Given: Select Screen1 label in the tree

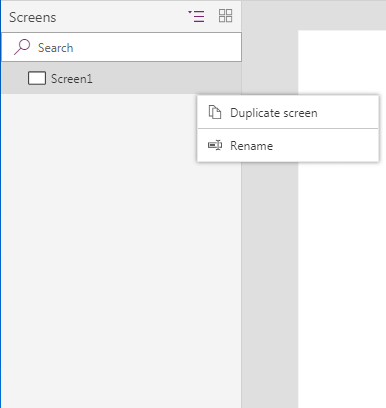Looking at the screenshot, I should tap(72, 79).
